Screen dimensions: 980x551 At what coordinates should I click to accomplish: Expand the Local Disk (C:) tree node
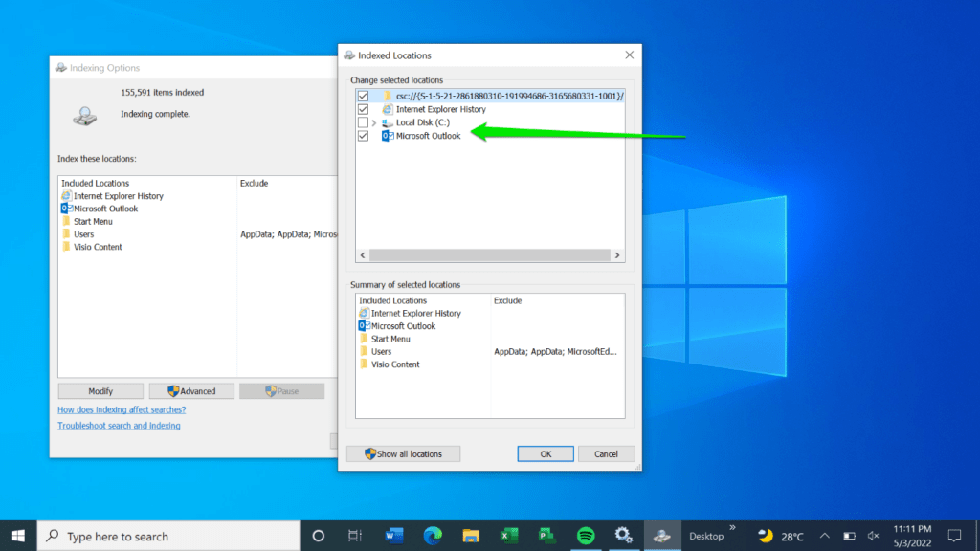click(x=373, y=122)
